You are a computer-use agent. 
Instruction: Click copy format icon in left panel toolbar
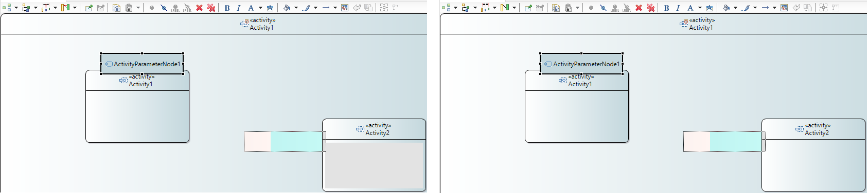[368, 8]
